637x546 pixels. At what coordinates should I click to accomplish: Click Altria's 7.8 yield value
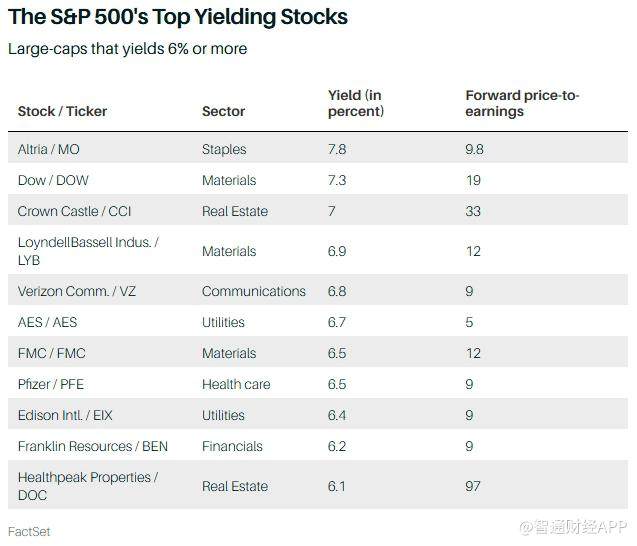pos(337,149)
